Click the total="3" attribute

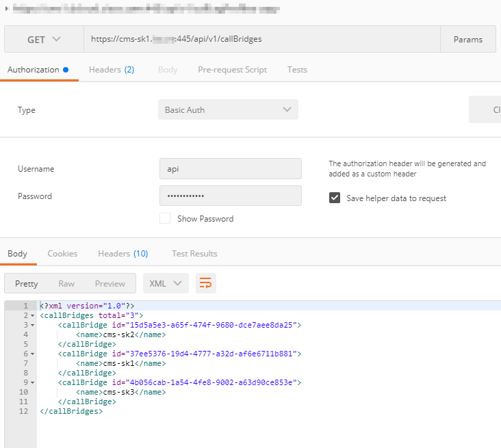coord(118,315)
